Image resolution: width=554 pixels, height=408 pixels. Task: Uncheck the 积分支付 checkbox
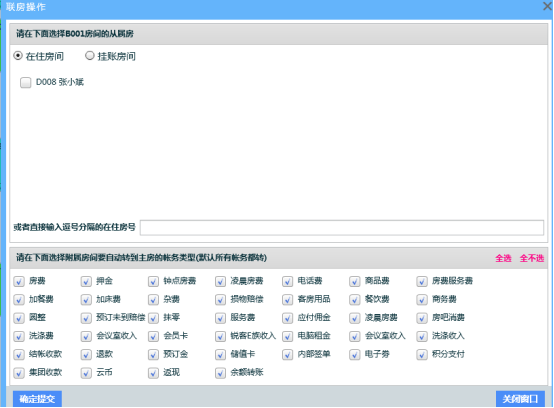pos(422,354)
